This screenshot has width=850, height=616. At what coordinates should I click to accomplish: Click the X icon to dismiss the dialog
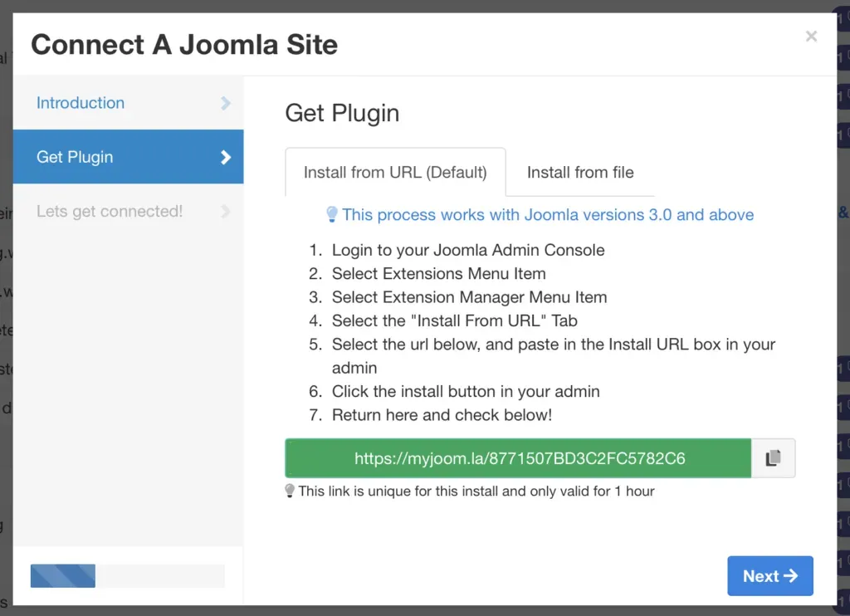pos(810,36)
